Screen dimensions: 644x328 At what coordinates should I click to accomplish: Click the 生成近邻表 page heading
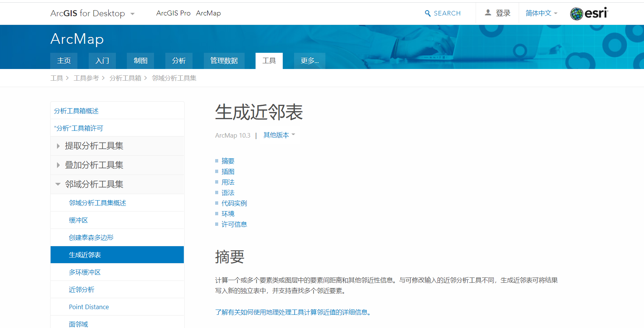tap(259, 112)
